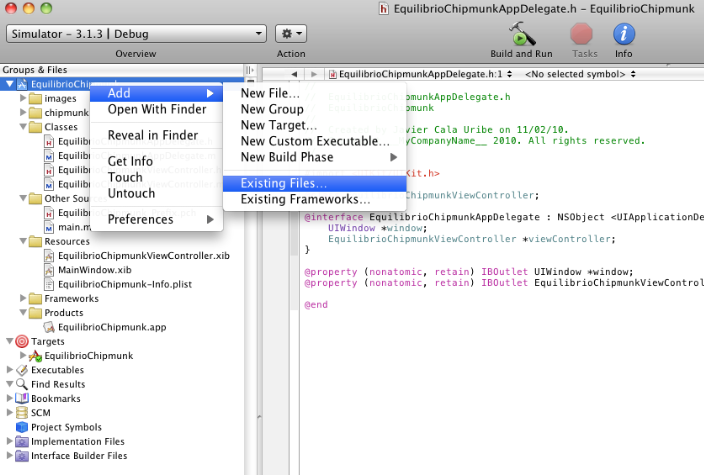The height and width of the screenshot is (475, 704).
Task: Click the MainWindow.xib file icon
Action: (49, 270)
